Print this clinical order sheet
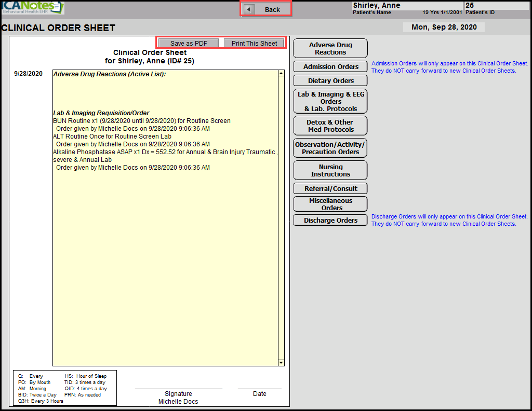 (x=254, y=43)
